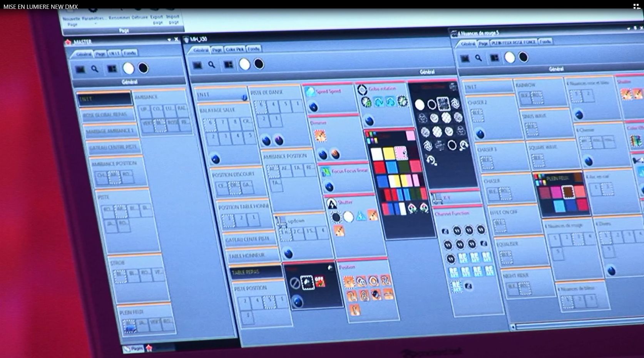Viewport: 644px width, 358px height.
Task: Click the cyan strobe triangle shutter icon
Action: tap(361, 216)
